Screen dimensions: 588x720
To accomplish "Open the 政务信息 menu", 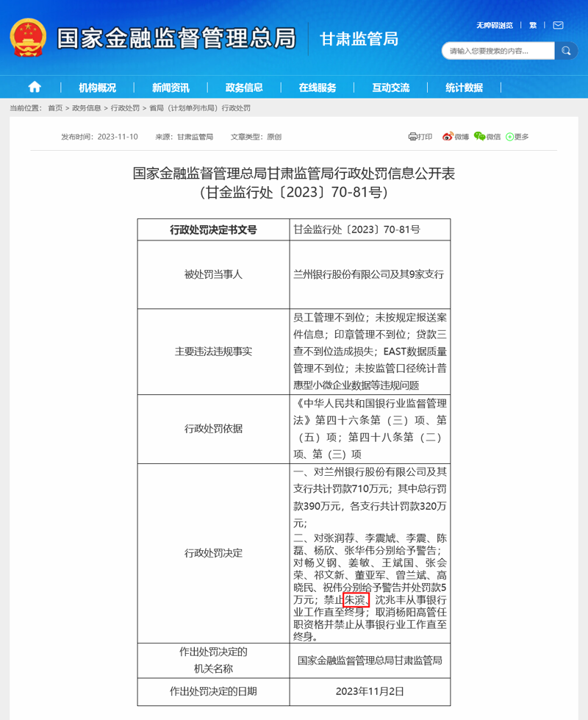I will pos(244,88).
